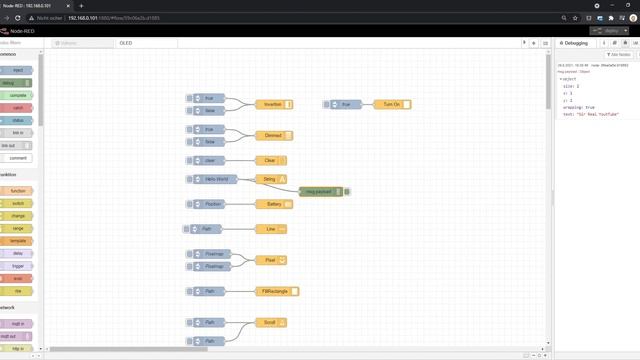Trigger inject button of 'true' node feeding Turn On
Image resolution: width=640 pixels, height=360 pixels.
click(326, 104)
